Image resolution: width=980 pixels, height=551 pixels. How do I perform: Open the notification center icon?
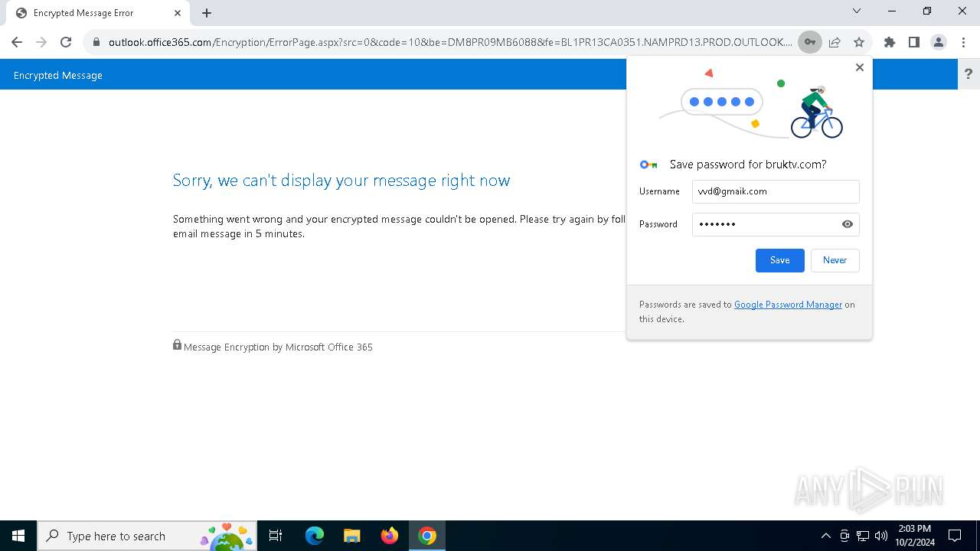(955, 536)
